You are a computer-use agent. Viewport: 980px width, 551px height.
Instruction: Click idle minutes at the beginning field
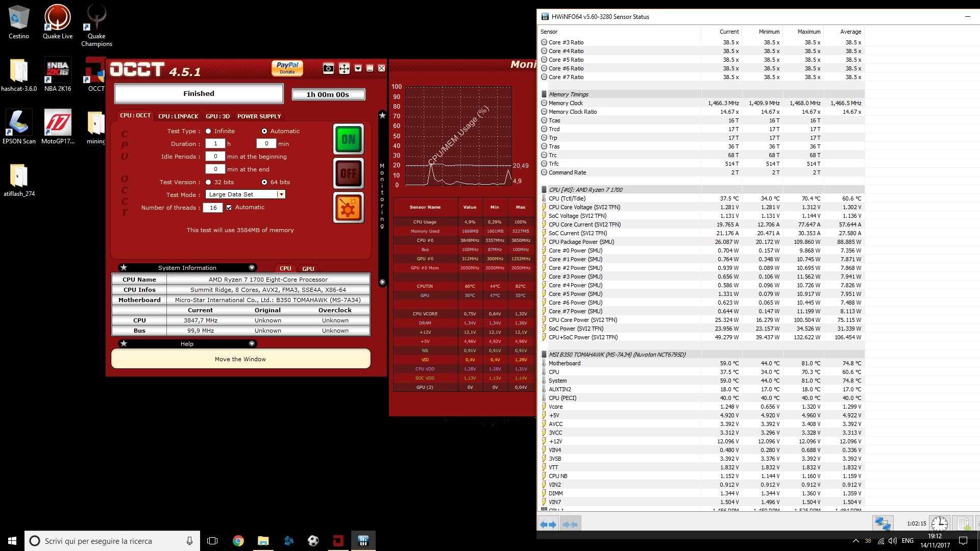coord(215,157)
